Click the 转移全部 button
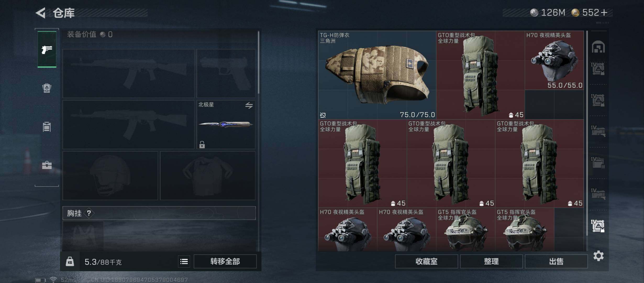This screenshot has height=283, width=644. 225,262
